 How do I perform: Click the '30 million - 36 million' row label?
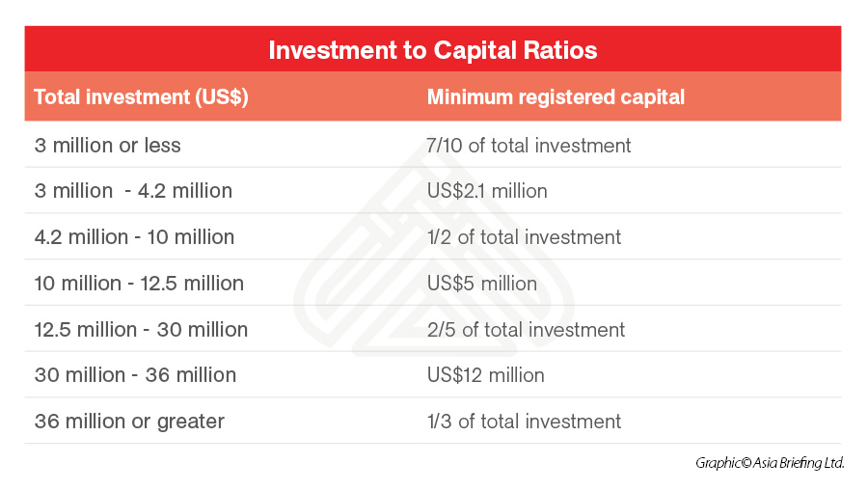click(x=135, y=375)
